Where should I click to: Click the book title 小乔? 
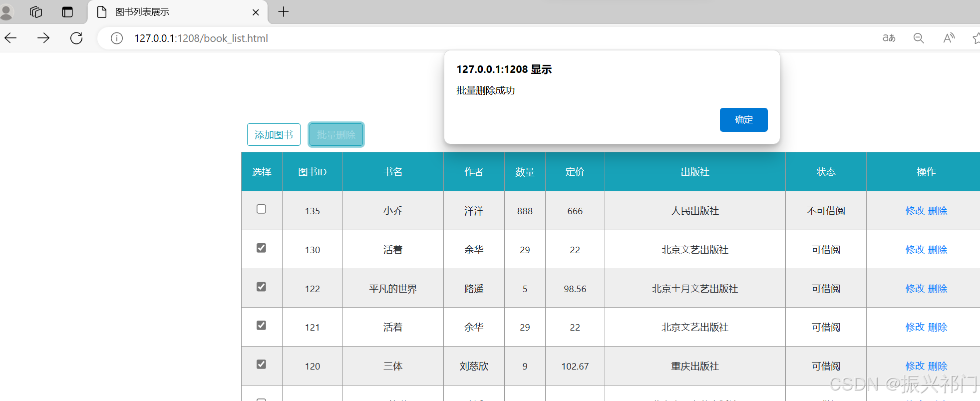coord(393,211)
